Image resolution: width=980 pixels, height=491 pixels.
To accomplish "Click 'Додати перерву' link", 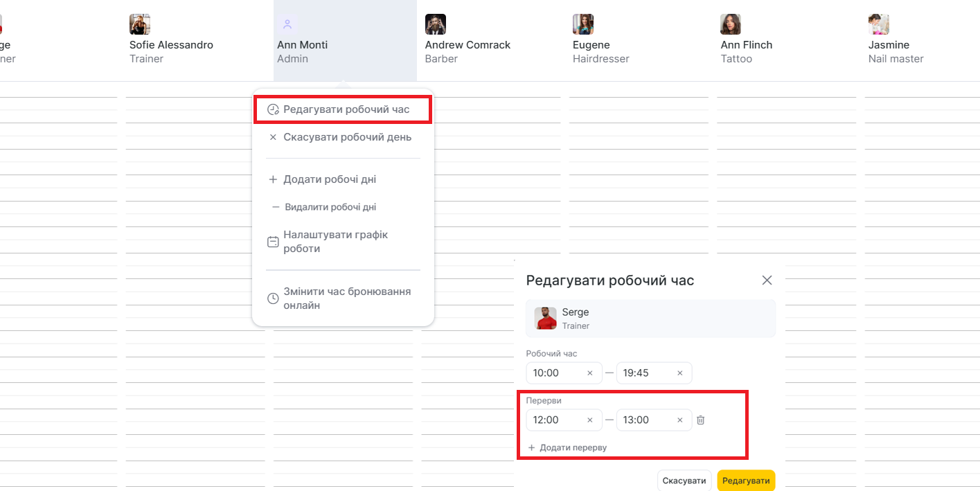I will click(x=567, y=448).
